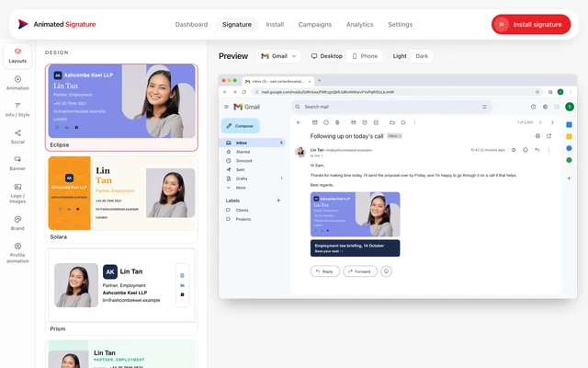This screenshot has height=368, width=588.
Task: Click the Animated Signature logo
Action: (x=57, y=25)
